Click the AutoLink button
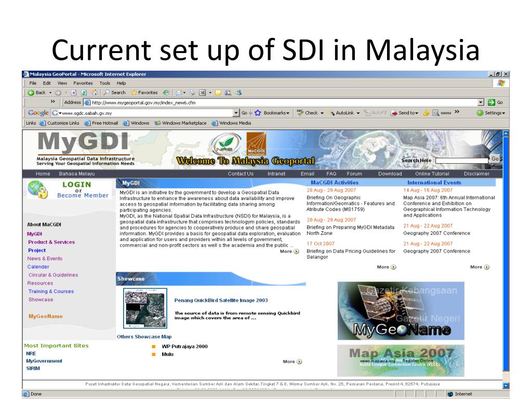The height and width of the screenshot is (399, 532). (x=341, y=113)
